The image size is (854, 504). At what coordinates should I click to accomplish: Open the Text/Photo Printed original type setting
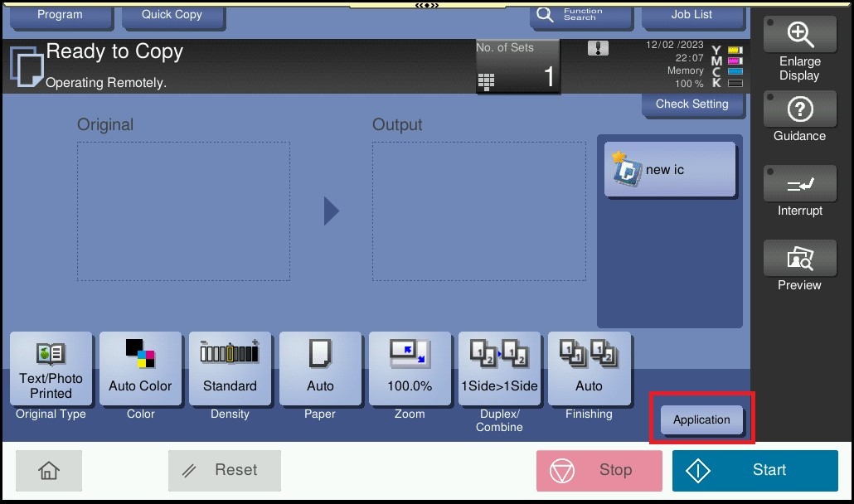click(x=51, y=369)
